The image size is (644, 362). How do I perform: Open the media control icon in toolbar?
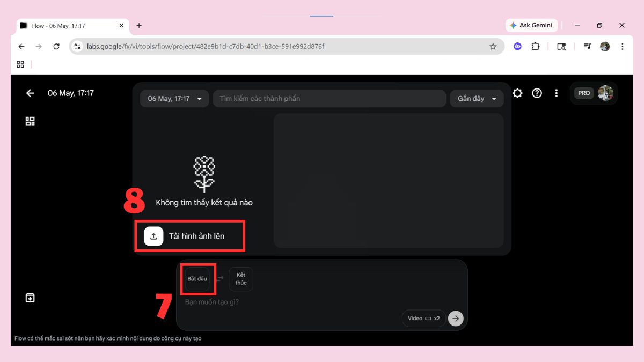coord(588,47)
